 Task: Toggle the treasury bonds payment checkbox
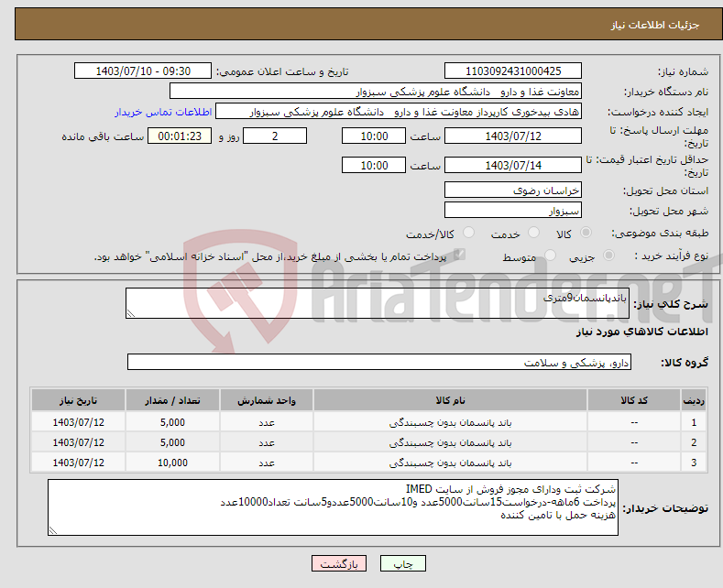pos(459,255)
